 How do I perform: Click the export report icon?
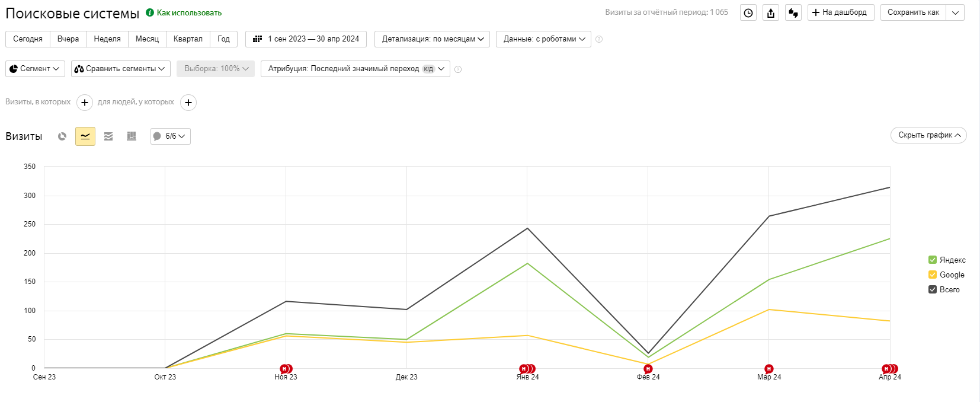point(771,12)
